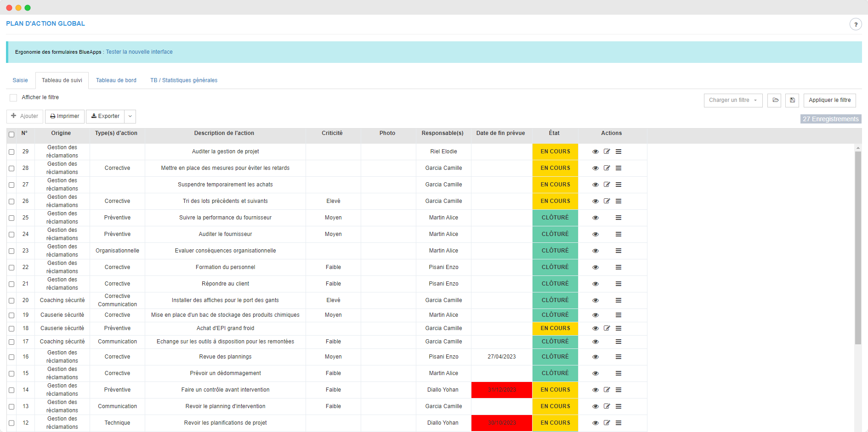Click the vertical scrollbar of the table

pyautogui.click(x=858, y=248)
